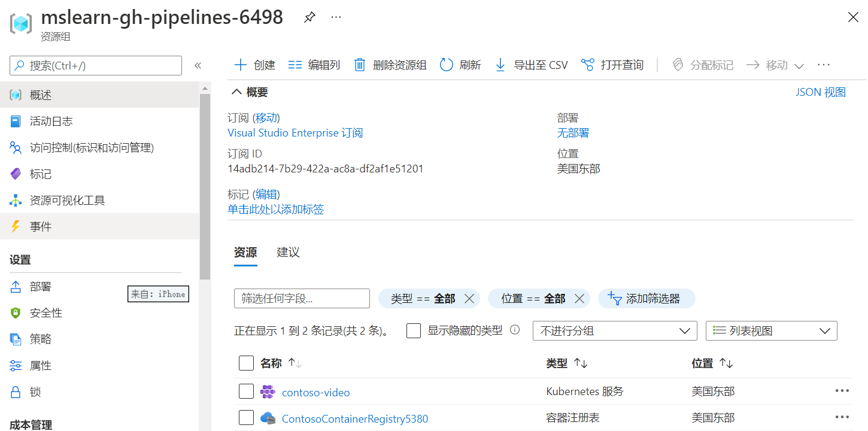The height and width of the screenshot is (431, 868).
Task: Click the contoso-video Kubernetes icon
Action: click(268, 392)
